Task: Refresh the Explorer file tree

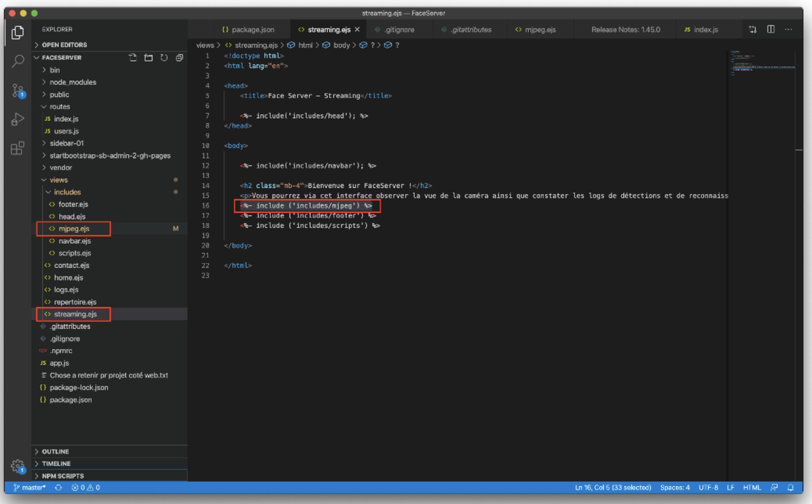Action: pyautogui.click(x=164, y=58)
